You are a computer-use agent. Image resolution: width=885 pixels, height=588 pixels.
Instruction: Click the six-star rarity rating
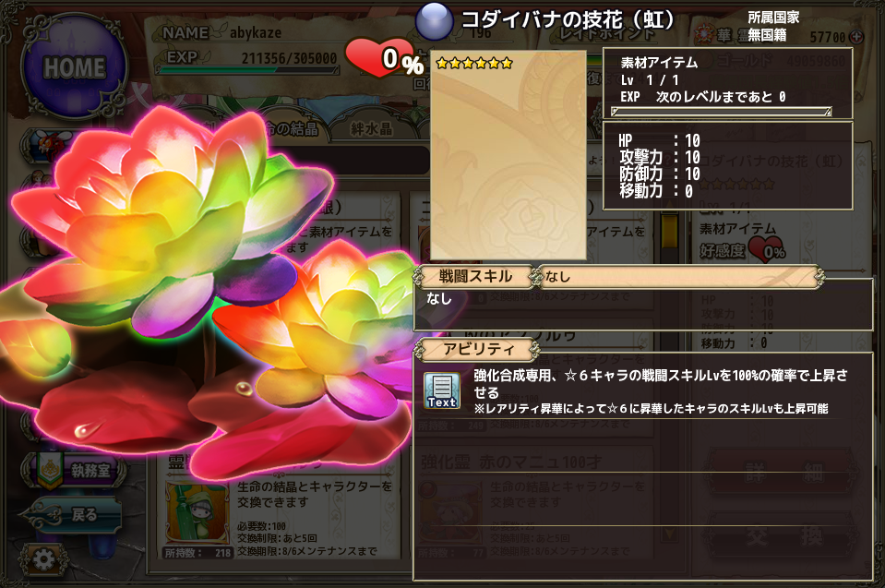[474, 63]
